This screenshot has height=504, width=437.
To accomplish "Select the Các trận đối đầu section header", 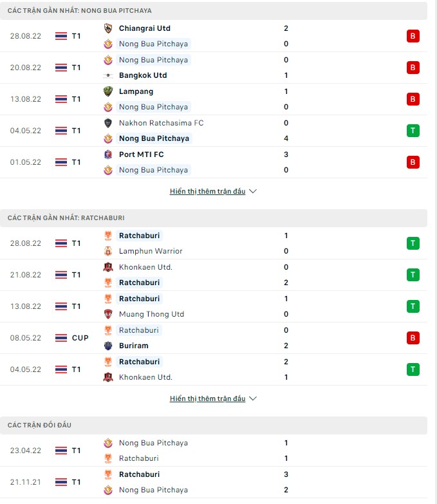I will [x=39, y=425].
